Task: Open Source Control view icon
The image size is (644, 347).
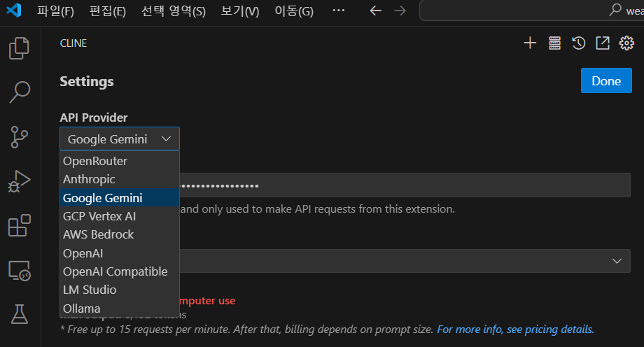Action: (20, 136)
